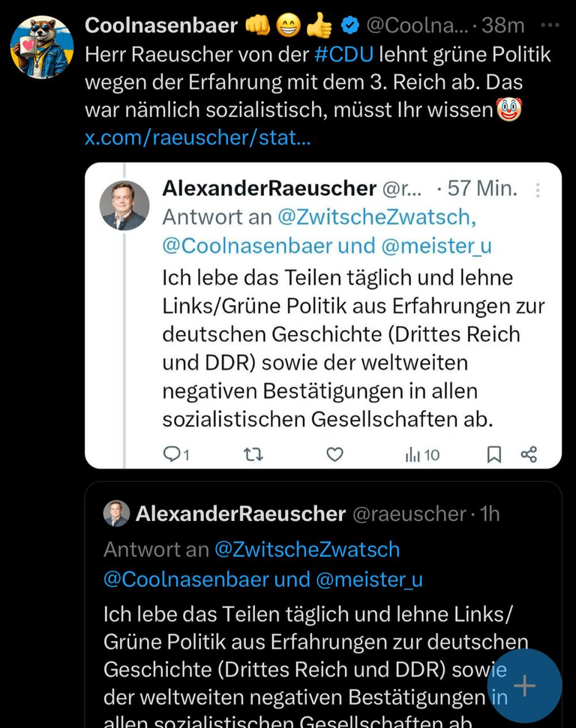Open AlexanderRaeuscher's large profile photo
Screen dimensions: 576x728
pyautogui.click(x=124, y=205)
